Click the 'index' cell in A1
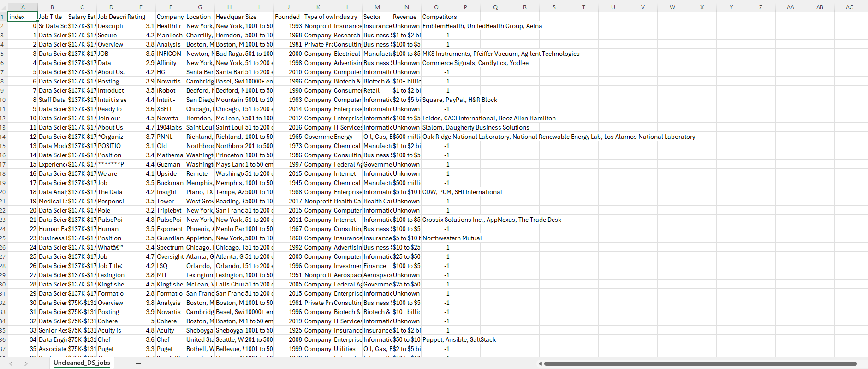Viewport: 868px width, 369px height. [x=23, y=17]
